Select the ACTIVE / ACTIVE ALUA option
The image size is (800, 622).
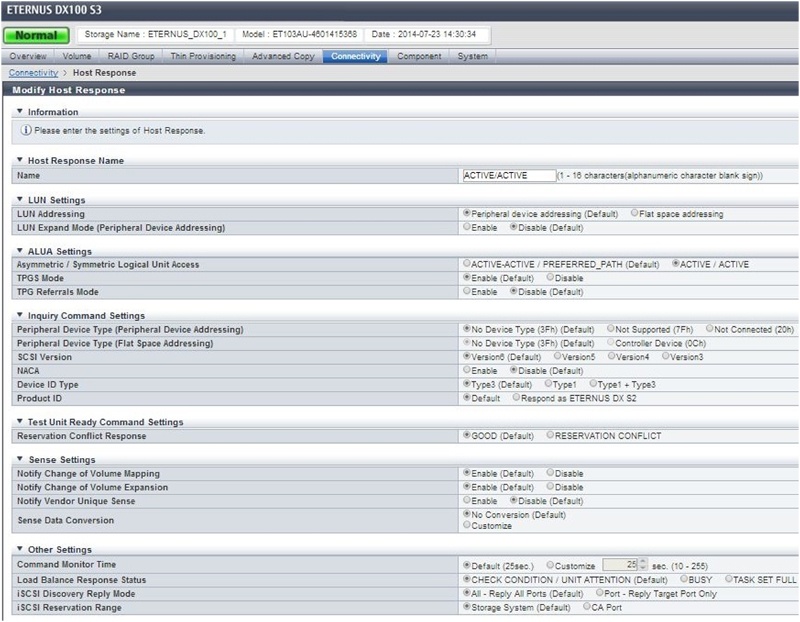point(676,263)
